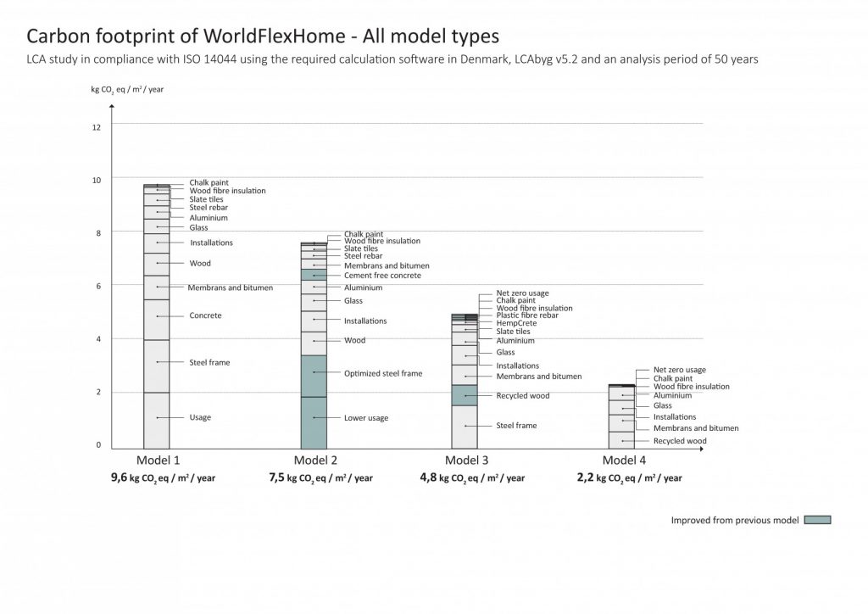Click the 'Glass' label of Model 2
Screen dimensions: 868x614
point(353,301)
